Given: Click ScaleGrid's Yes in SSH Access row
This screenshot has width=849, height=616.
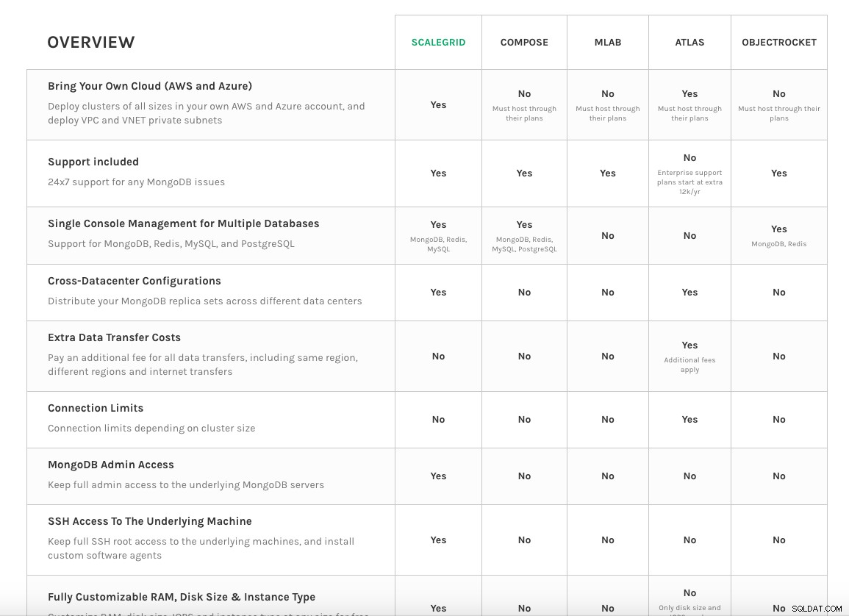Looking at the screenshot, I should coord(439,540).
